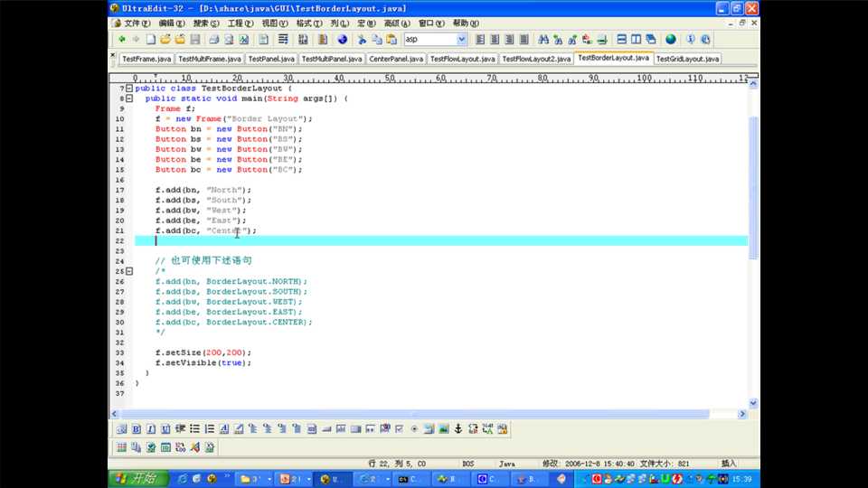Image resolution: width=868 pixels, height=488 pixels.
Task: Open the 高级 menu
Action: (397, 23)
